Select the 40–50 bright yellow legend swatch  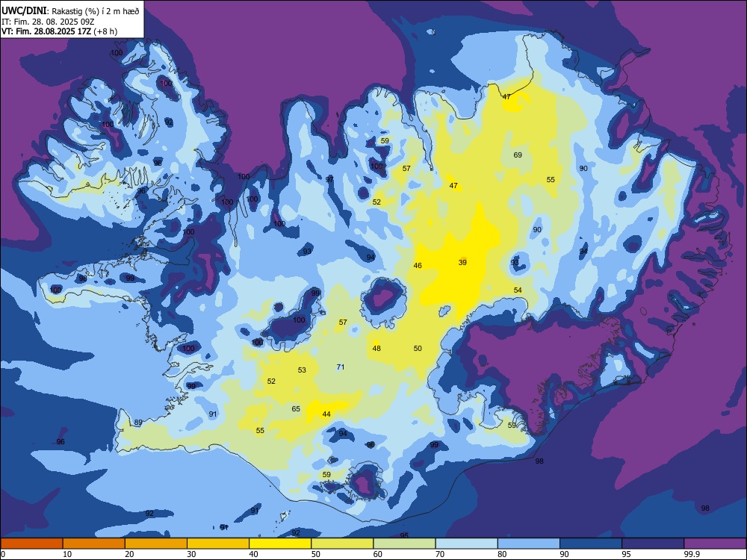pyautogui.click(x=280, y=544)
